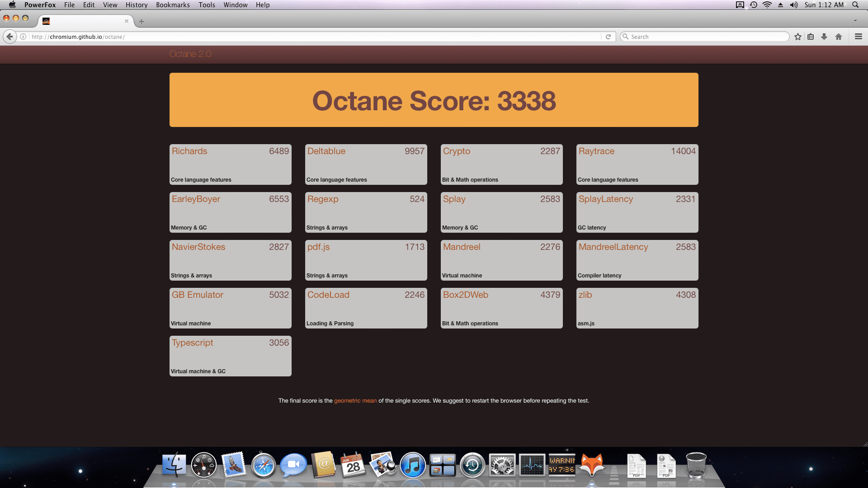
Task: Open Dashboard from the Dock
Action: (x=204, y=465)
